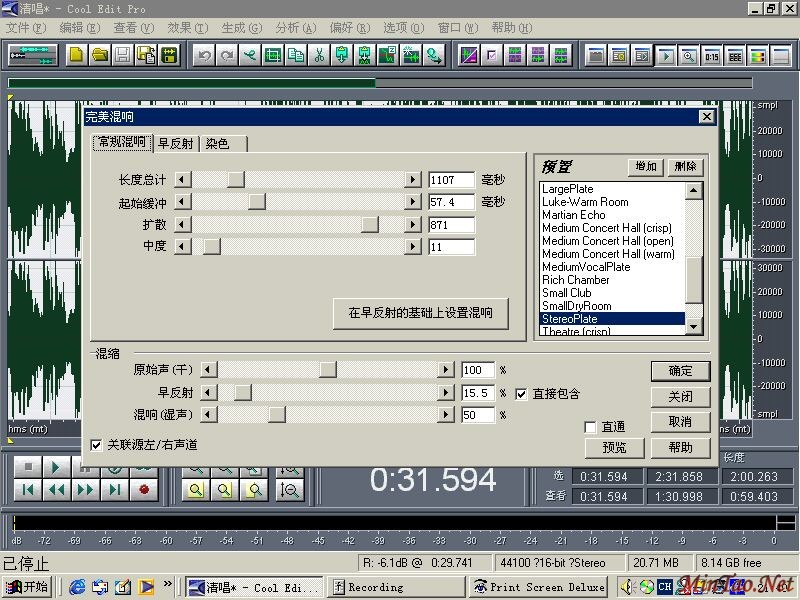Image resolution: width=800 pixels, height=600 pixels.
Task: Click the Open file folder icon
Action: pos(99,56)
